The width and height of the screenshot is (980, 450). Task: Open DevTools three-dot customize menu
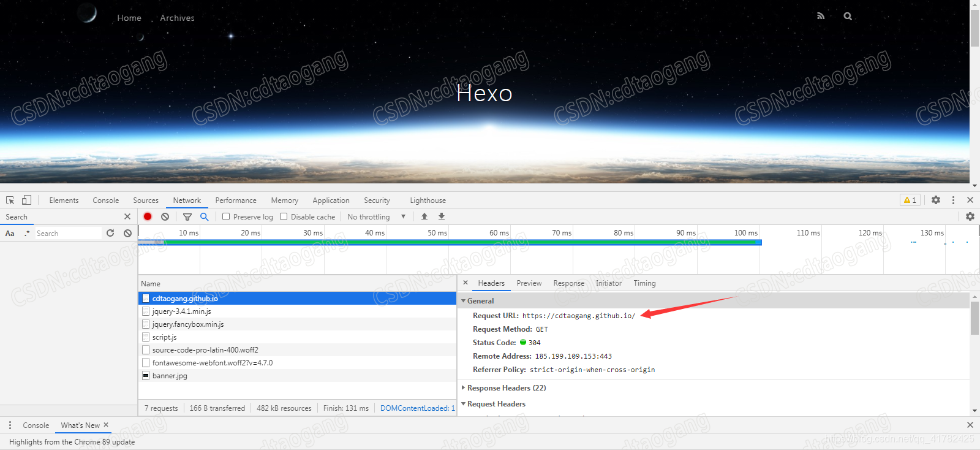pyautogui.click(x=953, y=200)
